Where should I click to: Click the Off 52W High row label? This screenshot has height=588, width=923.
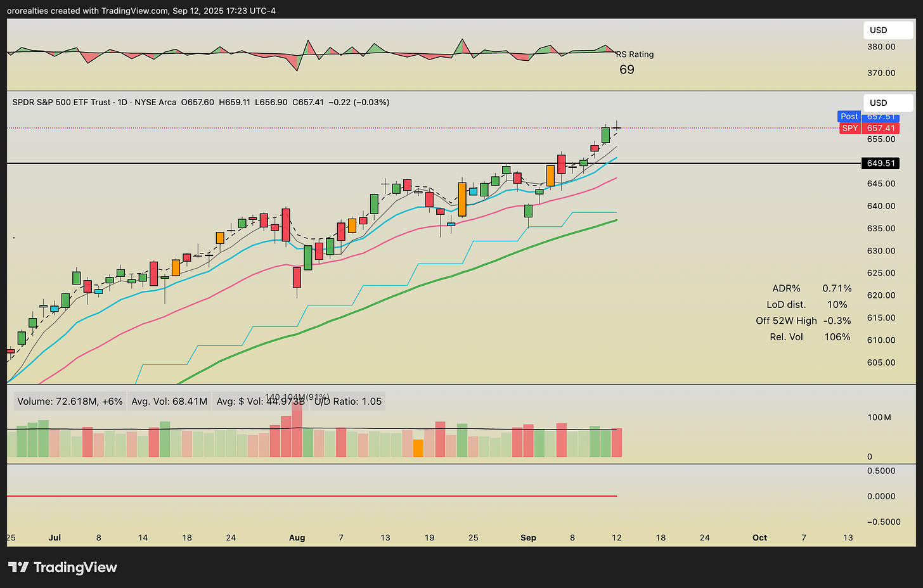pos(786,321)
